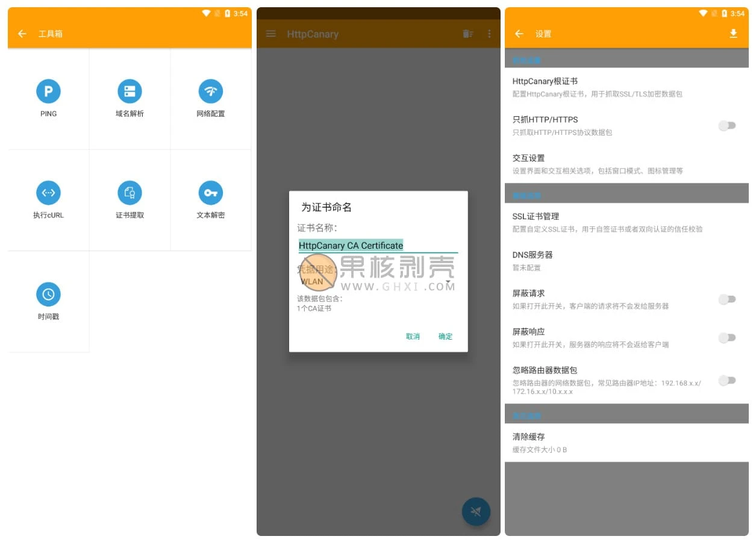Open the PING tool
This screenshot has height=545, width=756.
pos(48,99)
